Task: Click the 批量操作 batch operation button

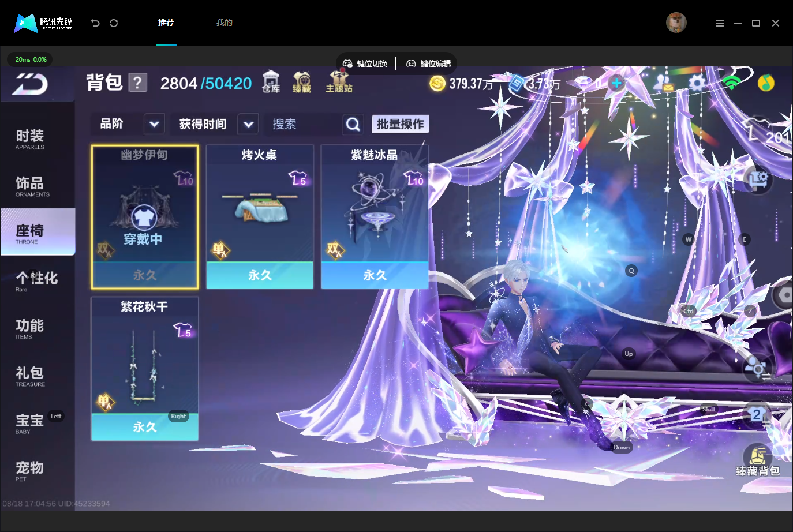Action: point(401,124)
